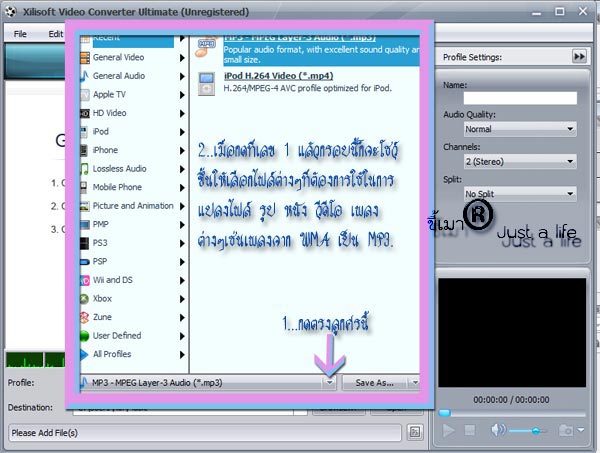
Task: Select iPod H.264 Video (*.mp4) profile
Action: pyautogui.click(x=279, y=76)
